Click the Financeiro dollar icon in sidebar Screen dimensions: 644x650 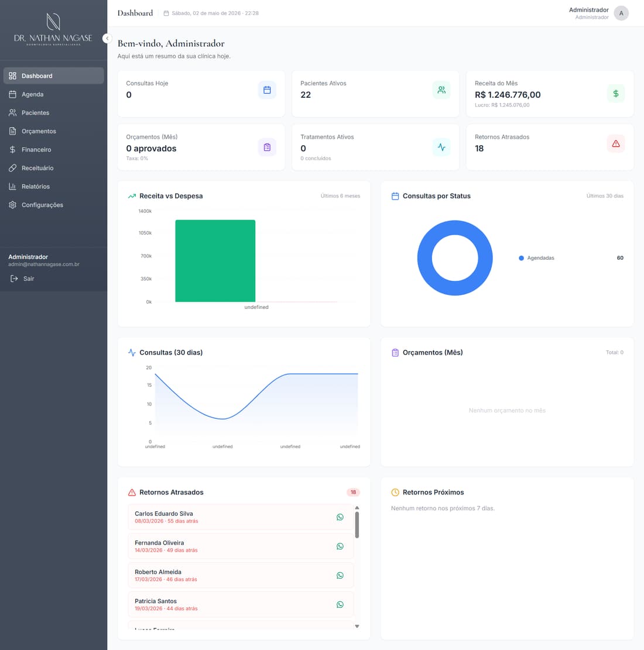[x=12, y=150]
